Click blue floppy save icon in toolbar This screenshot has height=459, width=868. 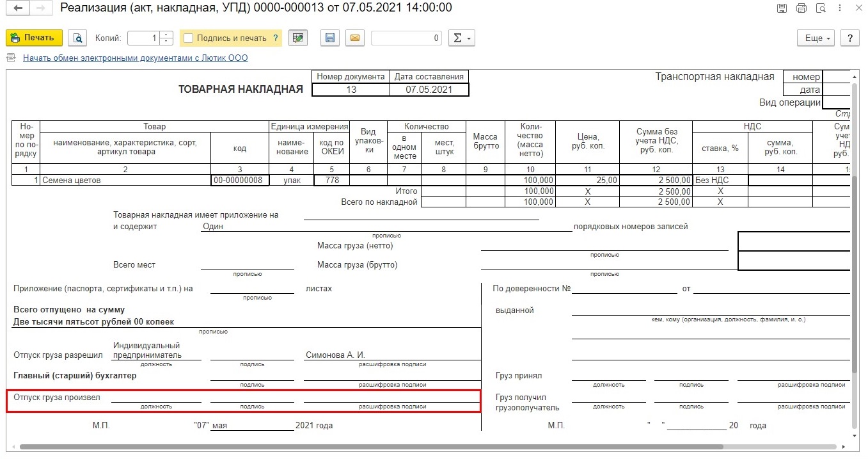click(x=330, y=38)
